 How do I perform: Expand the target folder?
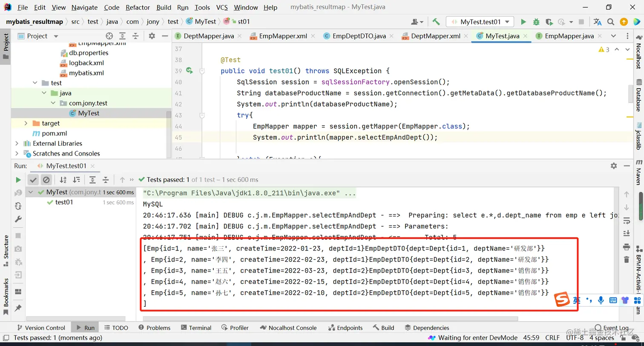26,123
